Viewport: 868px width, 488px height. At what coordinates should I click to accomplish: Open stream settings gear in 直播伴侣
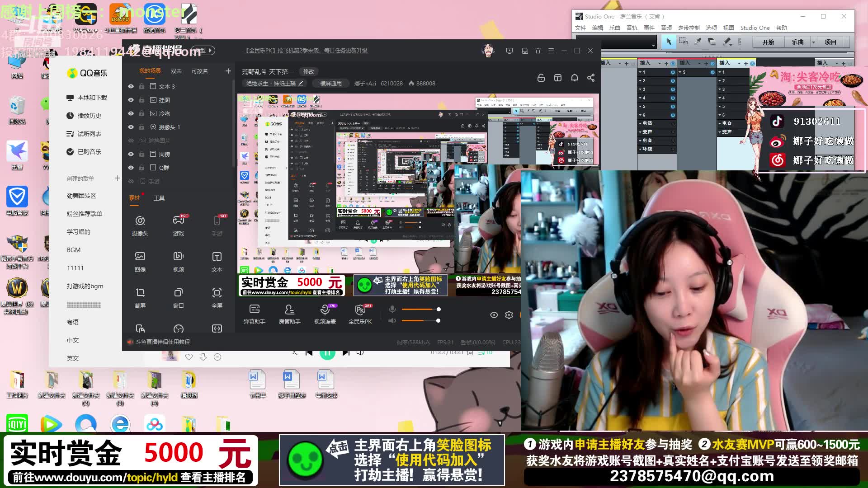[x=509, y=315]
